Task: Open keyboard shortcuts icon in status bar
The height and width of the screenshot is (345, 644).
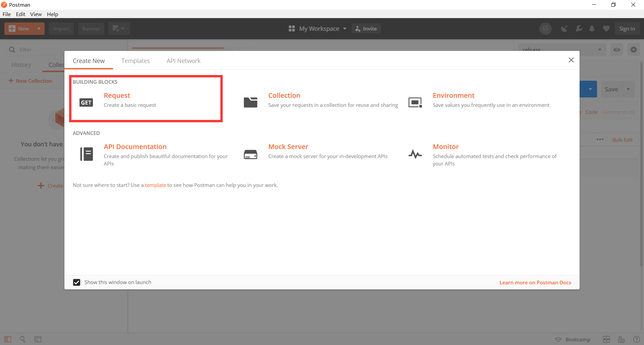Action: (622, 339)
